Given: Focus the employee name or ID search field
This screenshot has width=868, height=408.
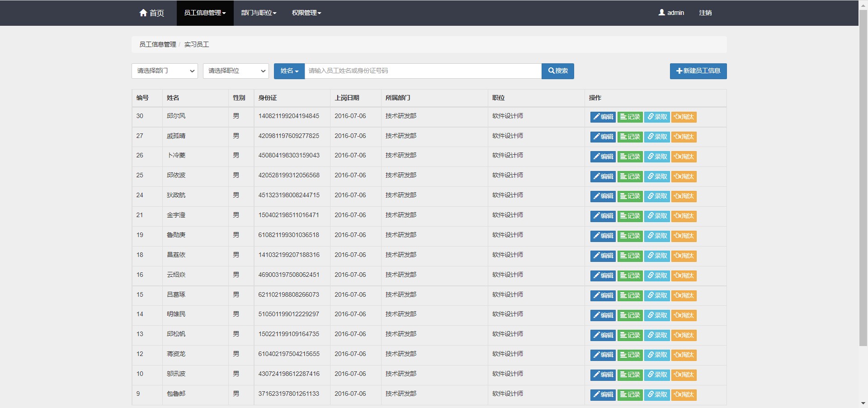Looking at the screenshot, I should pyautogui.click(x=423, y=71).
